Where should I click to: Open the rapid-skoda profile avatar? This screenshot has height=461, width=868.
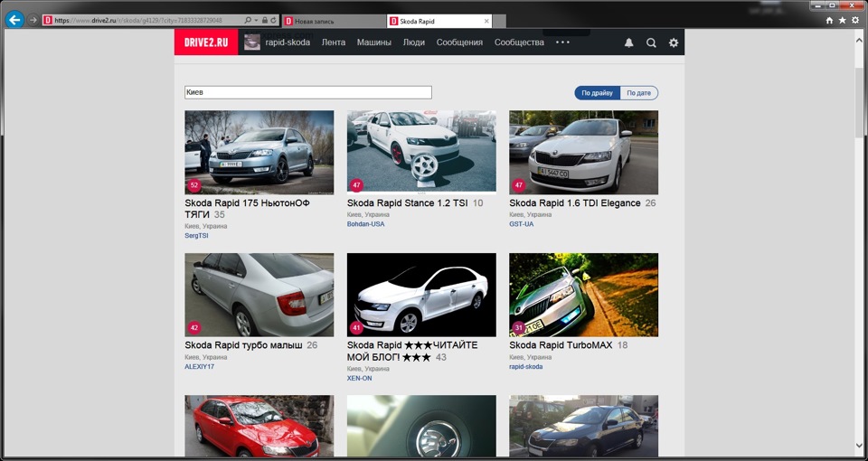(x=252, y=42)
